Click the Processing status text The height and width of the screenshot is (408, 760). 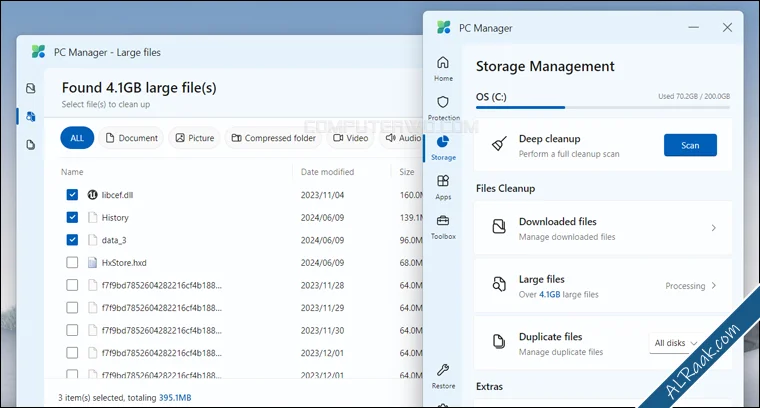(x=685, y=286)
